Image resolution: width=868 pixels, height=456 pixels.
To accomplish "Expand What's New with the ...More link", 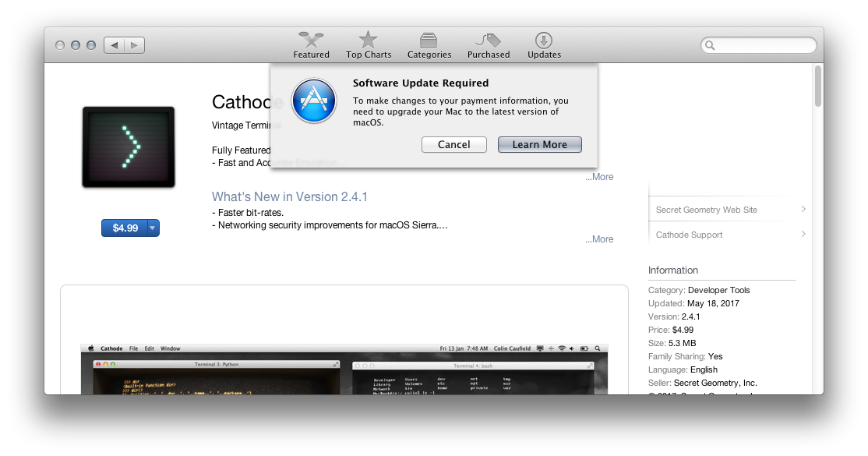I will (599, 239).
